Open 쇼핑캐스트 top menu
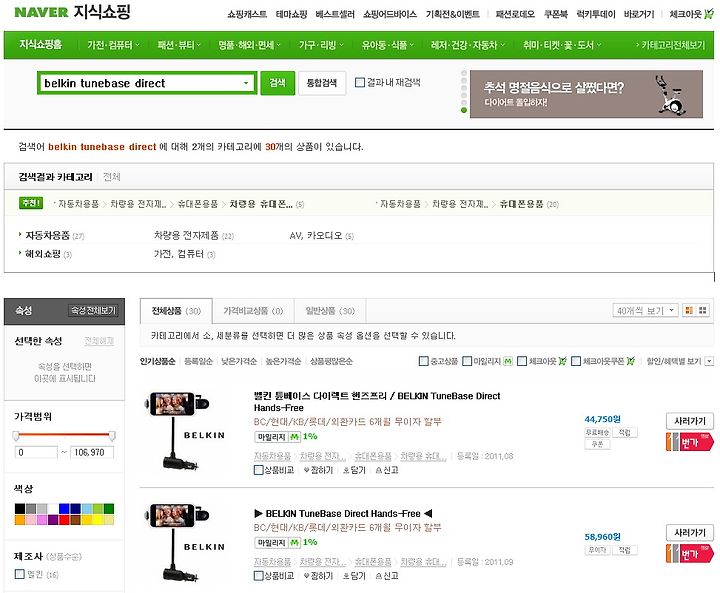 coord(247,14)
